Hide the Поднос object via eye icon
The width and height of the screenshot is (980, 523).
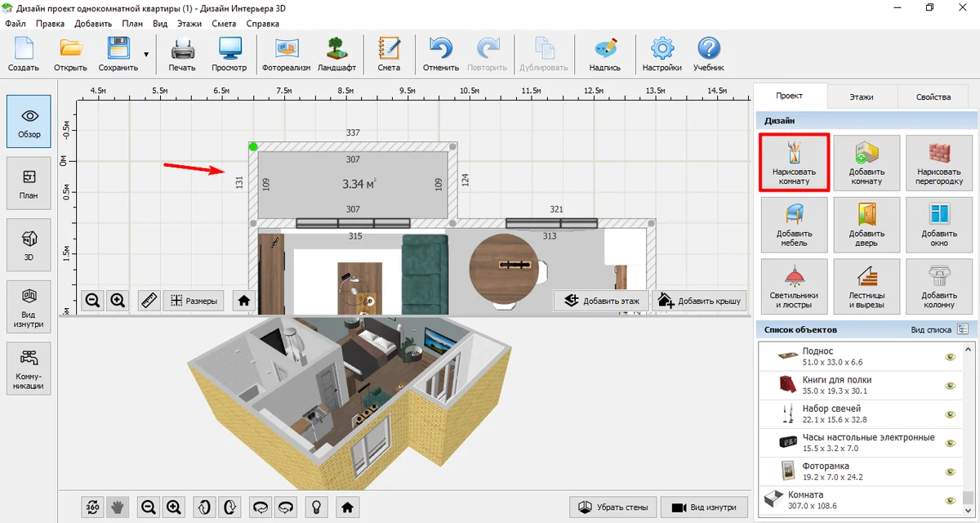pos(950,357)
